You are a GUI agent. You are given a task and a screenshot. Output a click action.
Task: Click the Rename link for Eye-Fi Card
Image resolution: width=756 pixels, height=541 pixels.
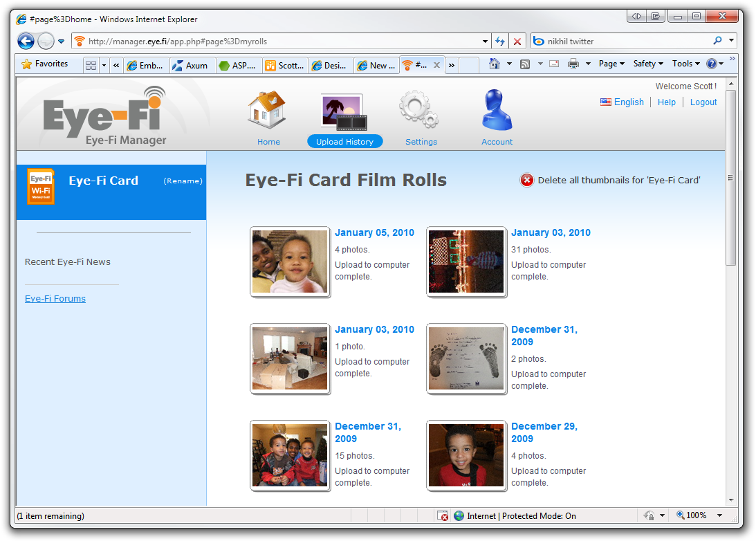[181, 181]
